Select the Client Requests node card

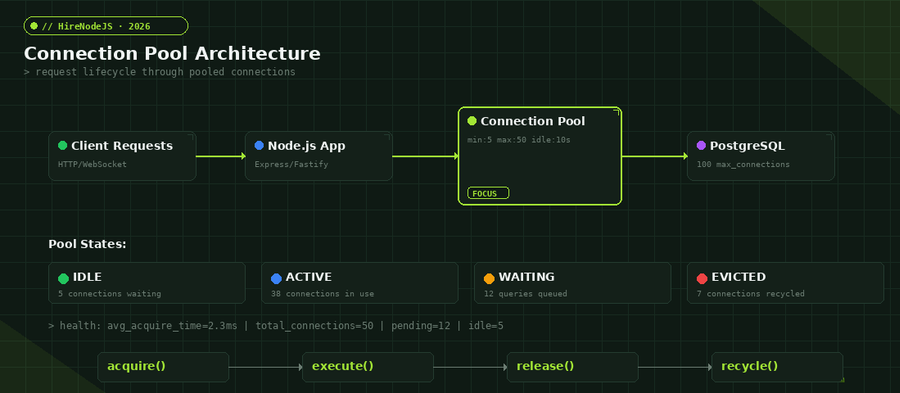(122, 156)
